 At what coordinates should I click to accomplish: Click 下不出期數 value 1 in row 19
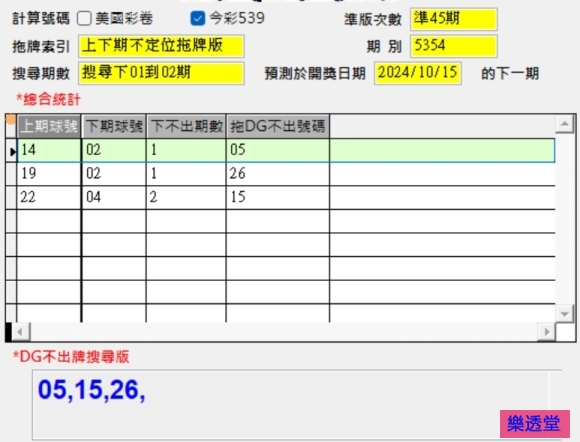(186, 173)
